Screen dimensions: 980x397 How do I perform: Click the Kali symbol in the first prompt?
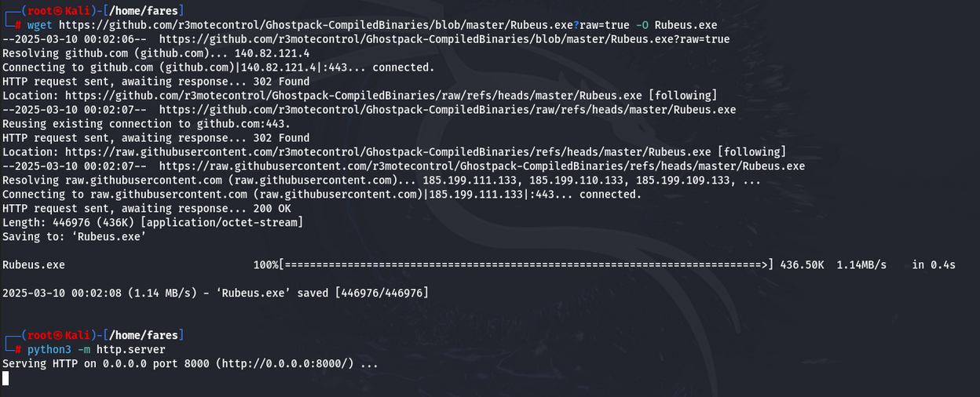(x=57, y=11)
